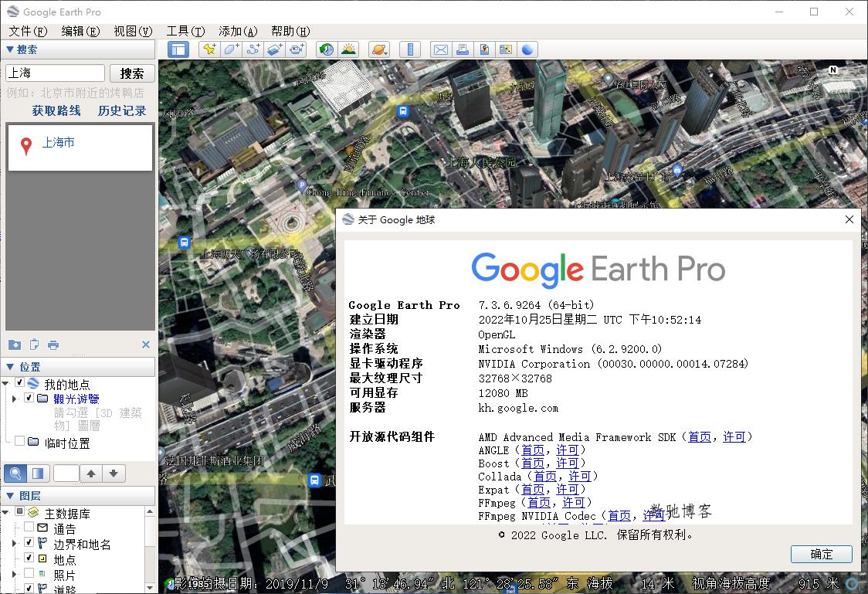The image size is (868, 594).
Task: Move the selected place up with arrow
Action: pos(91,474)
